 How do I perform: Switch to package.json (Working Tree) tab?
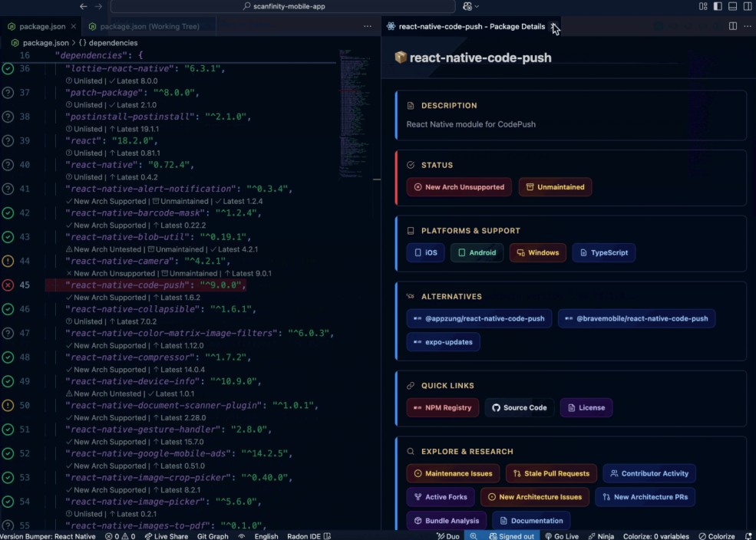coord(149,27)
